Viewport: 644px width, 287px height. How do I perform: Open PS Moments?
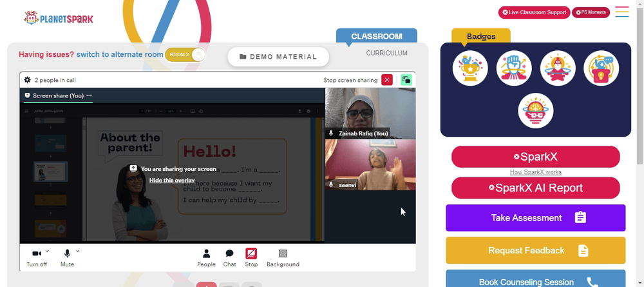click(x=591, y=12)
